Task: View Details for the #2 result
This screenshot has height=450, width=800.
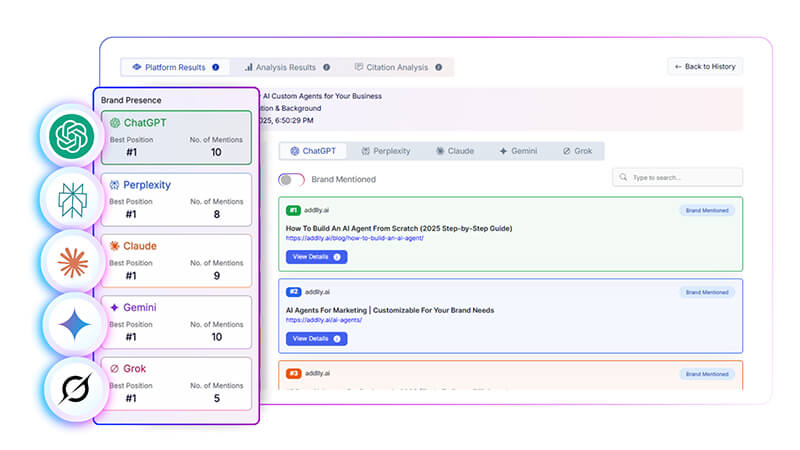Action: [316, 339]
